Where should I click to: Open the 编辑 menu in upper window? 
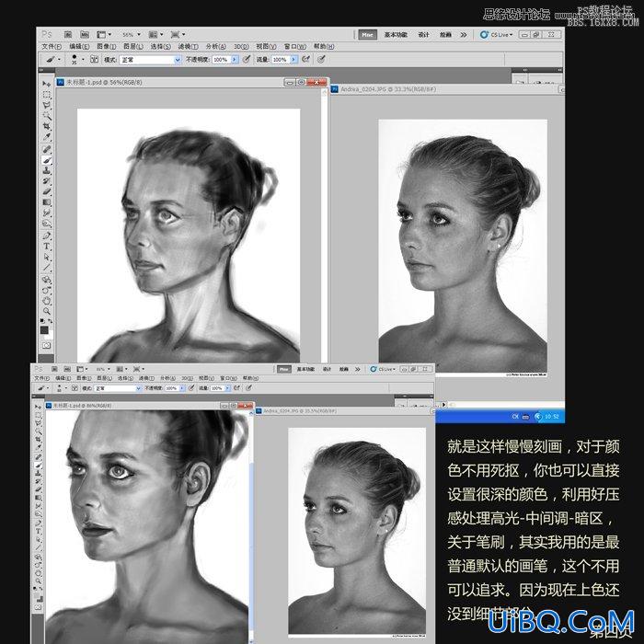pos(79,47)
